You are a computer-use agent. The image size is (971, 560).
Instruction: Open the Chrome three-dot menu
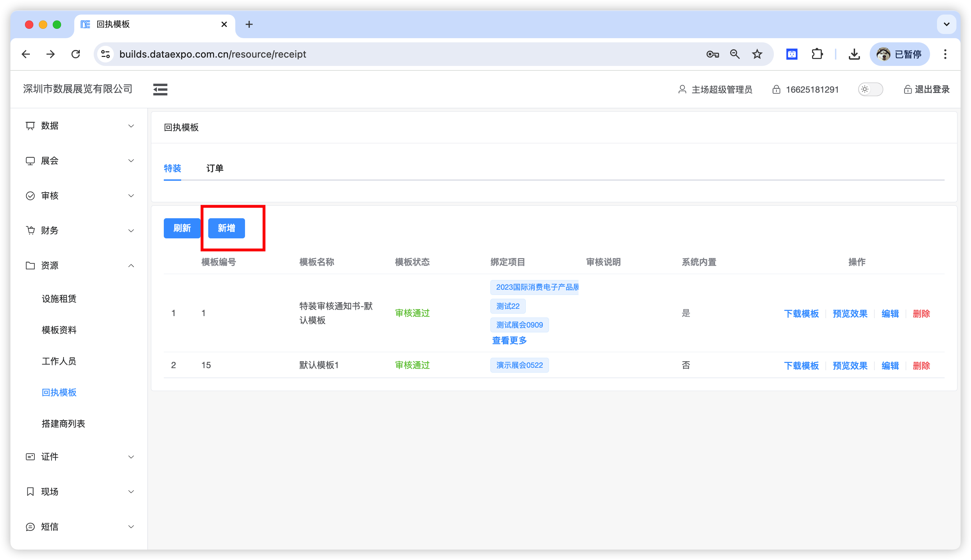tap(945, 54)
